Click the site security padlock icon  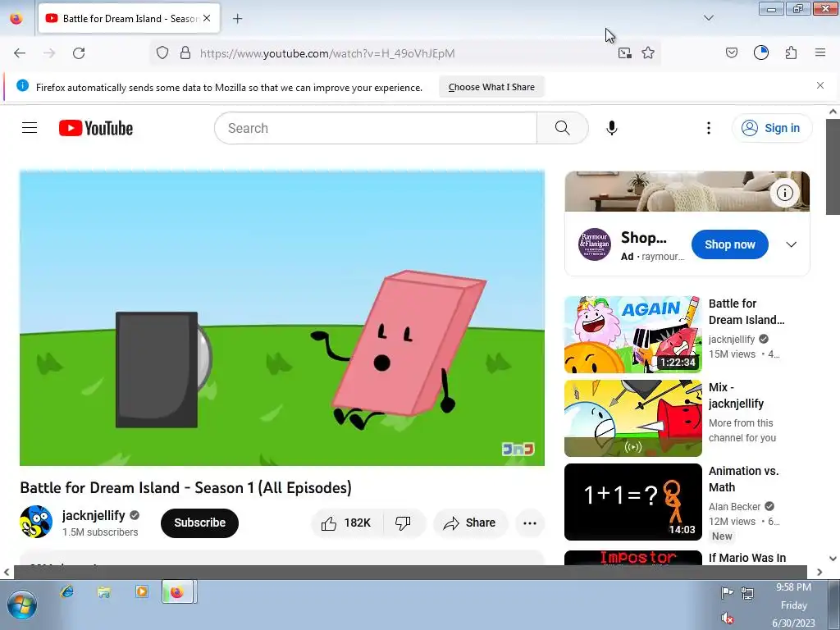coord(185,52)
